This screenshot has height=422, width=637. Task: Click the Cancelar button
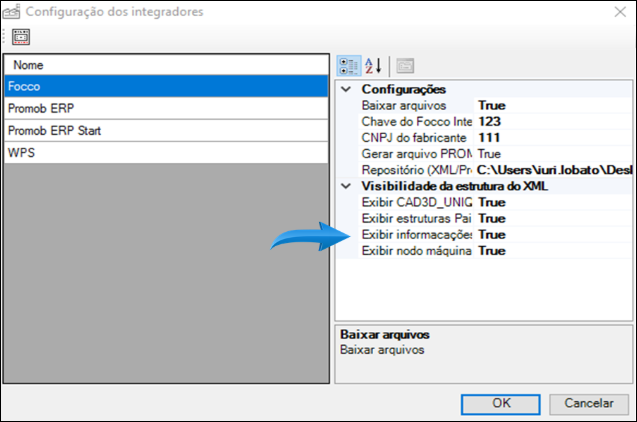click(589, 404)
